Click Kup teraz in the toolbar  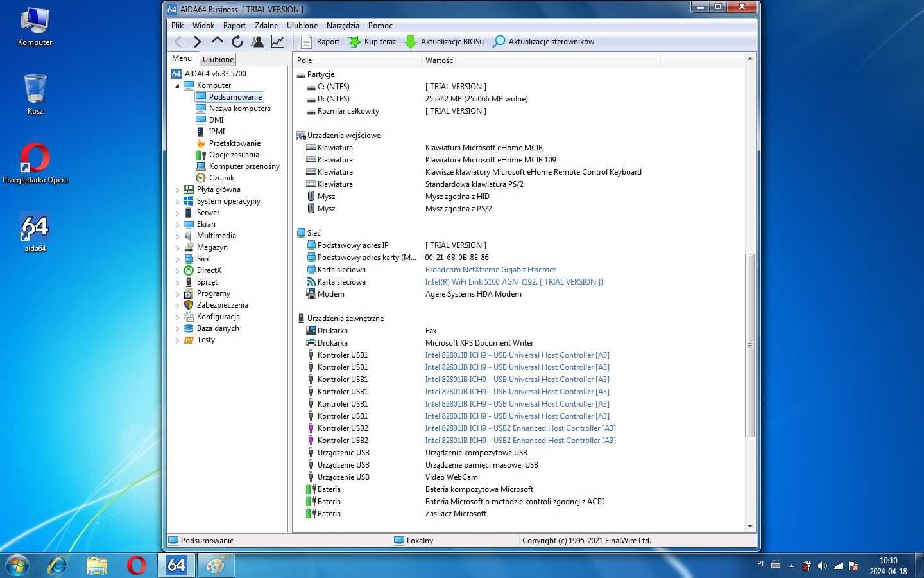372,42
